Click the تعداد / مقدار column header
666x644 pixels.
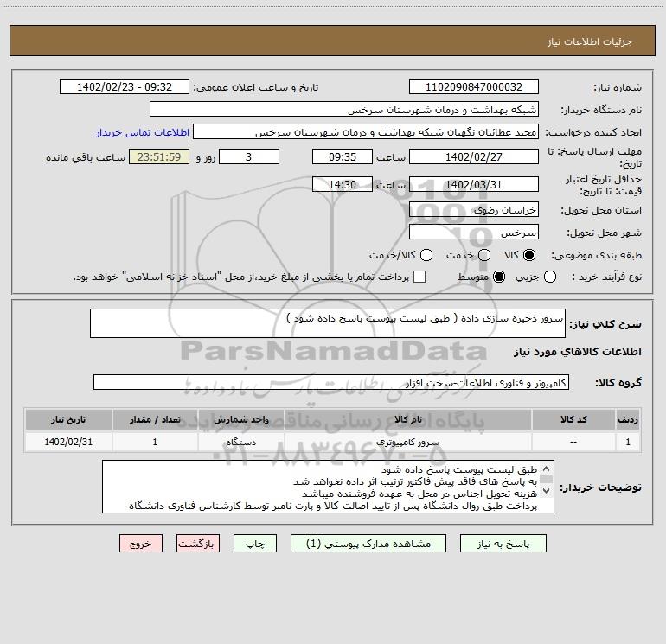[x=155, y=419]
